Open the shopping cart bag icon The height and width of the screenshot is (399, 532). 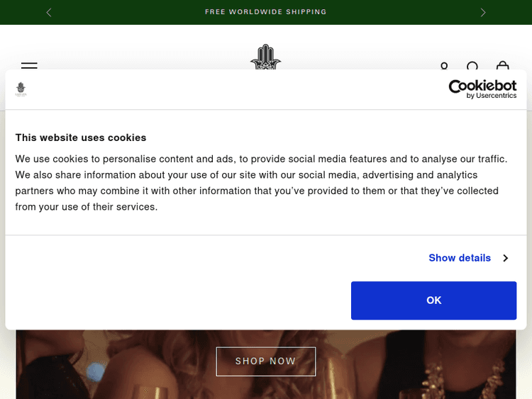503,64
